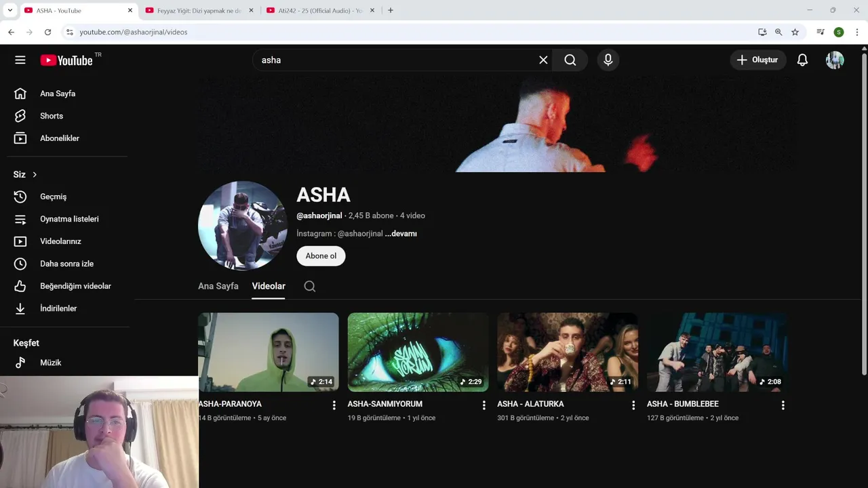Open the tab search dropdown arrow

(x=9, y=10)
